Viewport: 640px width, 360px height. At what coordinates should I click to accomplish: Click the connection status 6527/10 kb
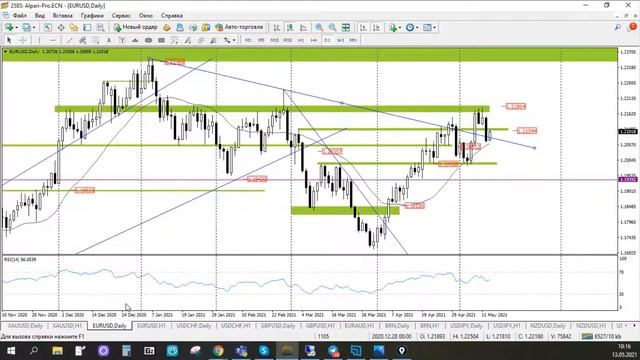(x=601, y=336)
